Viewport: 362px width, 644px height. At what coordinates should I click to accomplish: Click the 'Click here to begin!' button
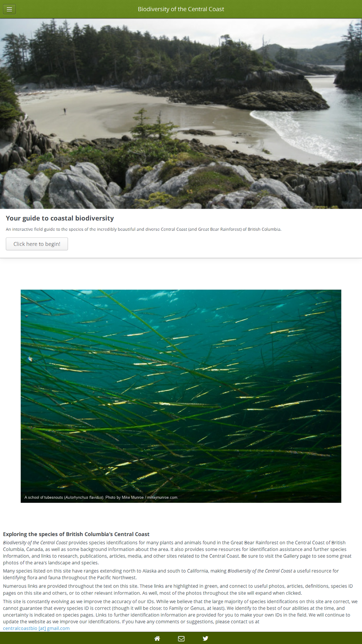tap(37, 244)
